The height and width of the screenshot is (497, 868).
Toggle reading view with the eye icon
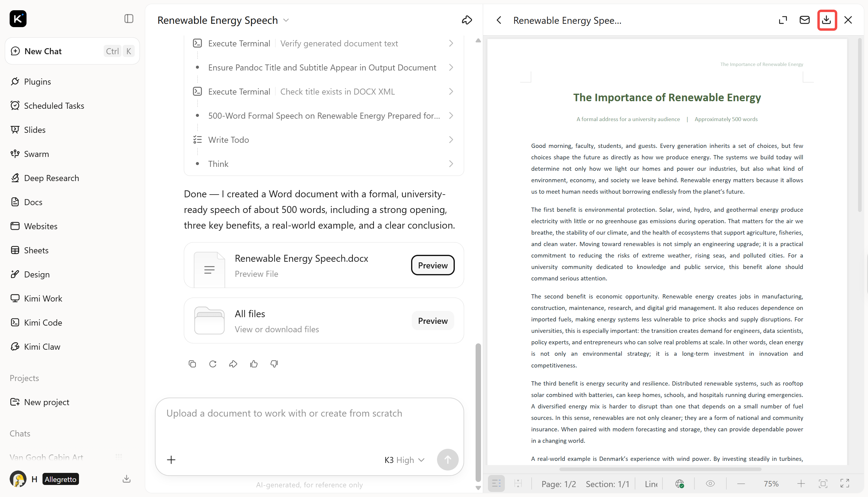coord(710,484)
